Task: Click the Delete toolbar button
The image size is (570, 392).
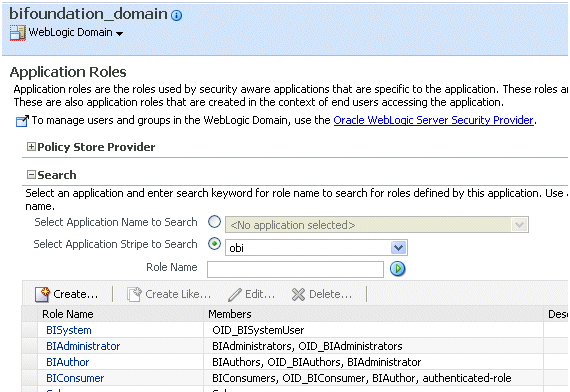Action: [322, 294]
